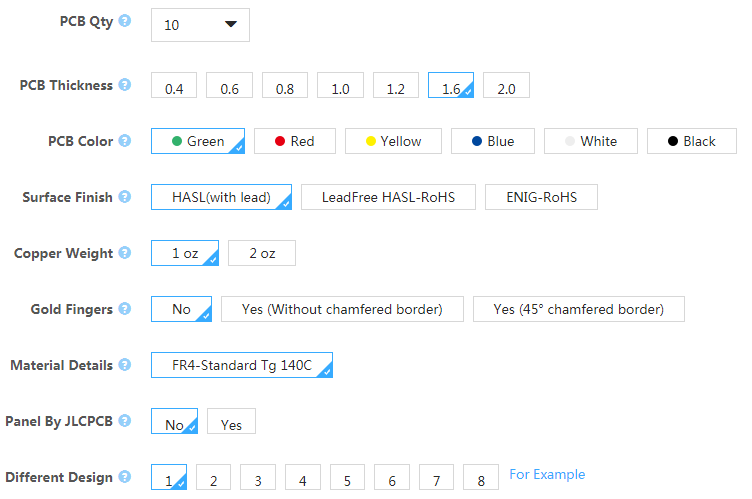Image resolution: width=752 pixels, height=499 pixels.
Task: Show help for PCB Color
Action: pyautogui.click(x=125, y=141)
